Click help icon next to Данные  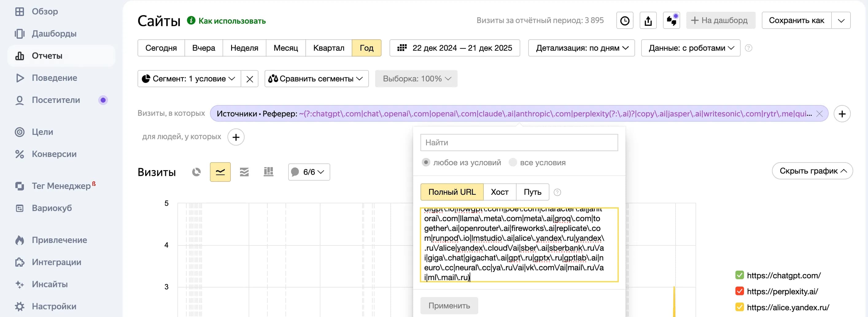click(748, 48)
